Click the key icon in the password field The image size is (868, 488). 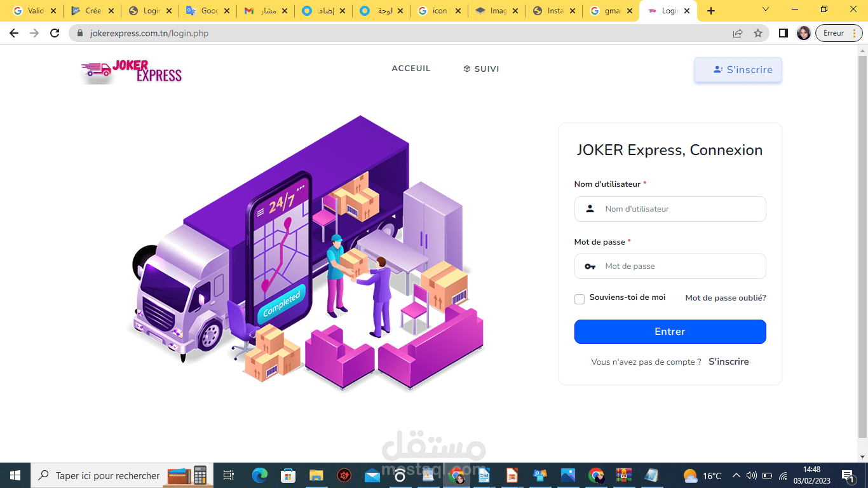click(x=590, y=266)
